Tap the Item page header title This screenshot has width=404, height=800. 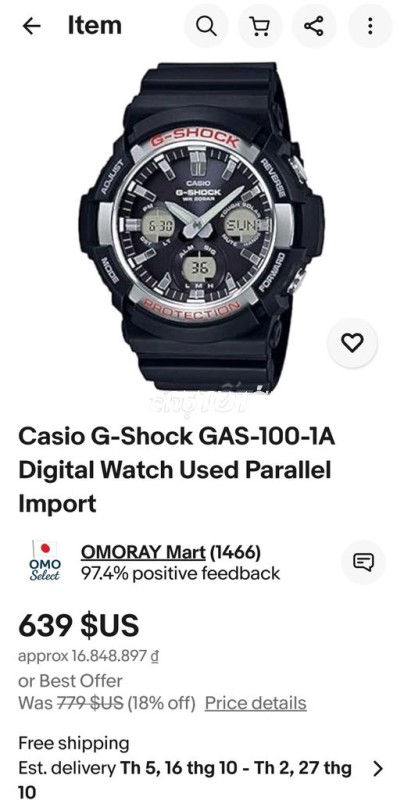coord(94,26)
